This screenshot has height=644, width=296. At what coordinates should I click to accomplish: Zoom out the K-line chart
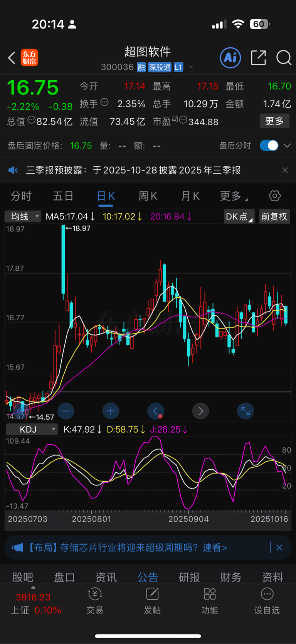pos(66,411)
